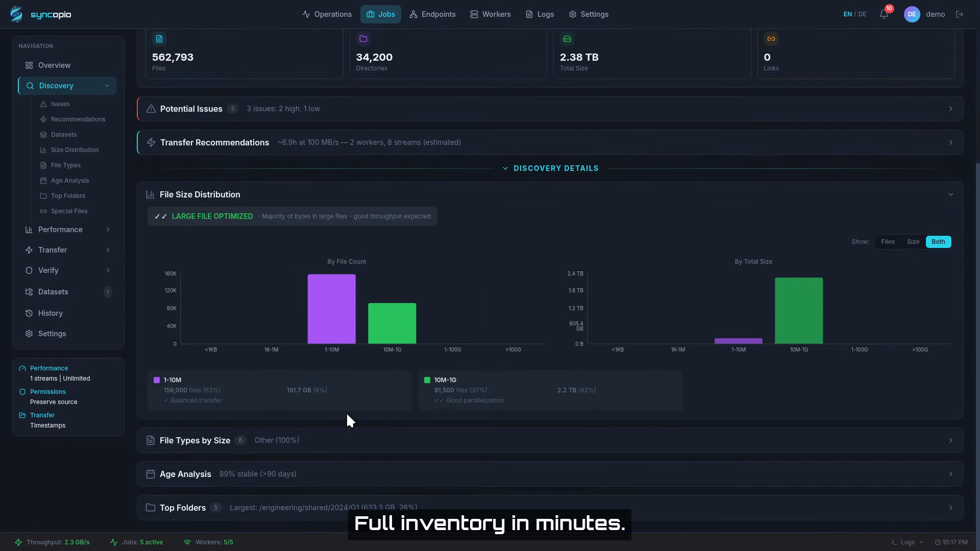
Task: Click the Syncopio logo icon
Action: click(16, 14)
